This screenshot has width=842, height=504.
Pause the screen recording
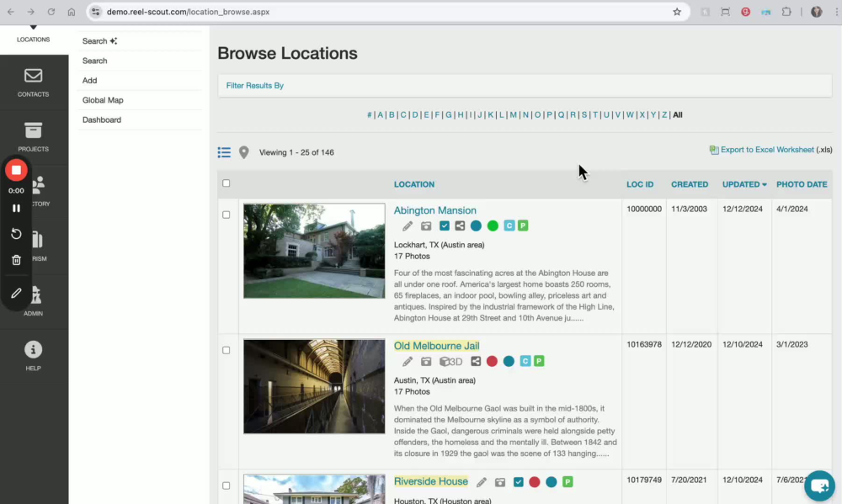16,209
